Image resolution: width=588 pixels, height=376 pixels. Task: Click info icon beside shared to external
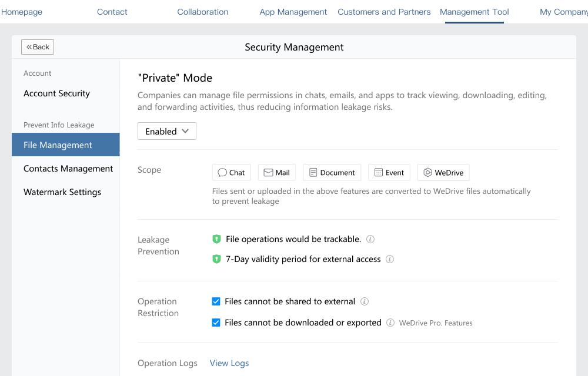(365, 301)
